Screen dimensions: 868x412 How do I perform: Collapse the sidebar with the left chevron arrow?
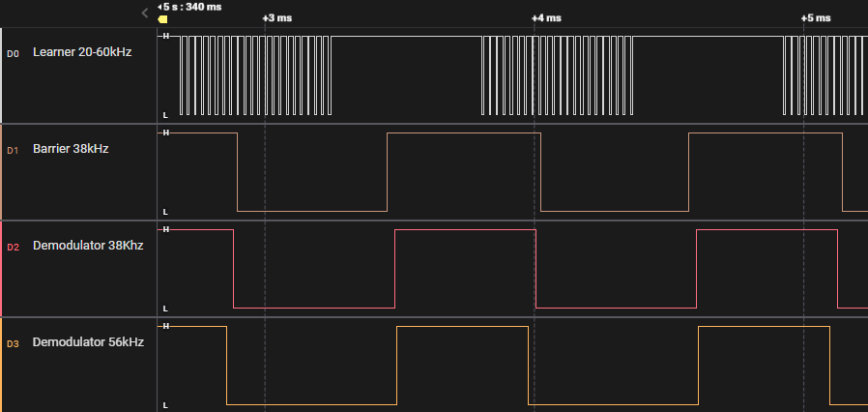point(145,13)
